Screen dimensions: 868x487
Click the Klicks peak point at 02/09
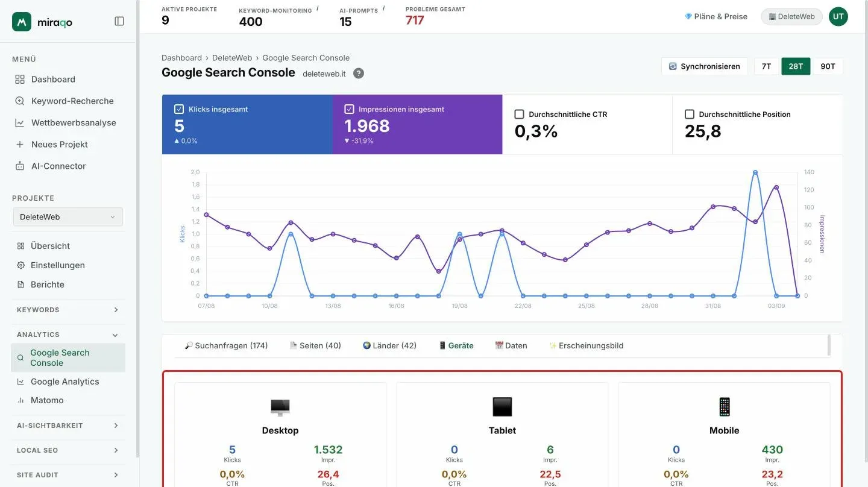pos(755,172)
